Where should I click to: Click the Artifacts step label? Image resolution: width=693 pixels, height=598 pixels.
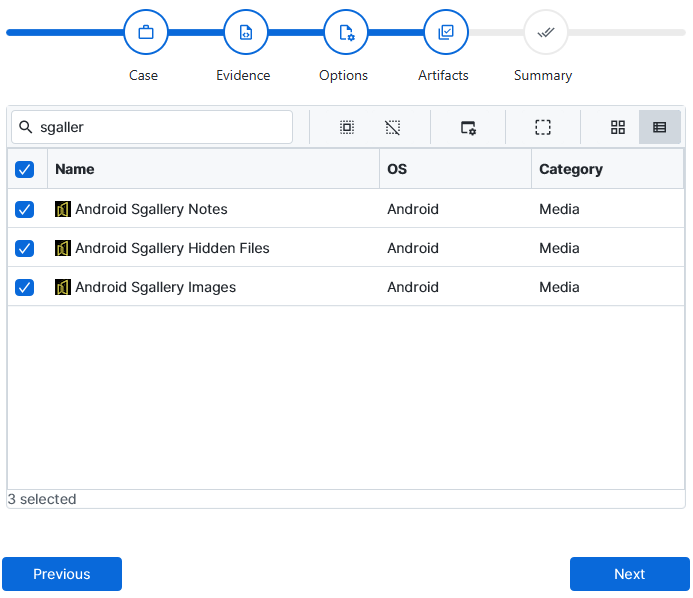pyautogui.click(x=443, y=75)
